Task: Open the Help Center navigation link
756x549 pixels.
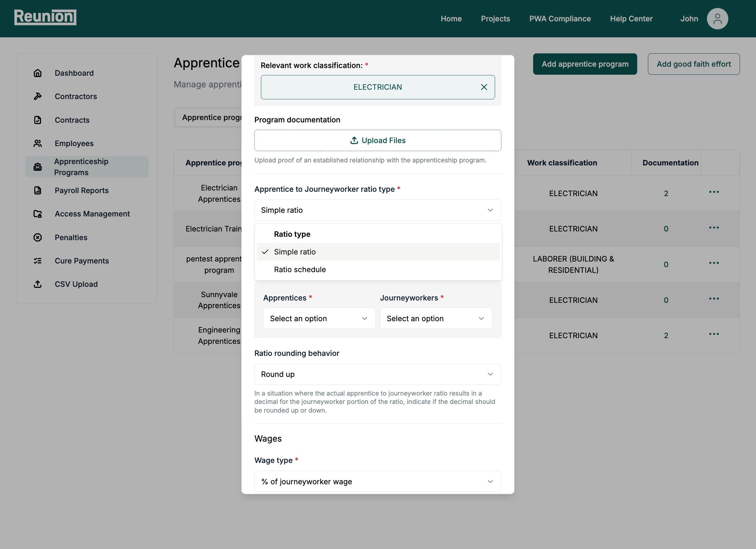Action: click(631, 19)
